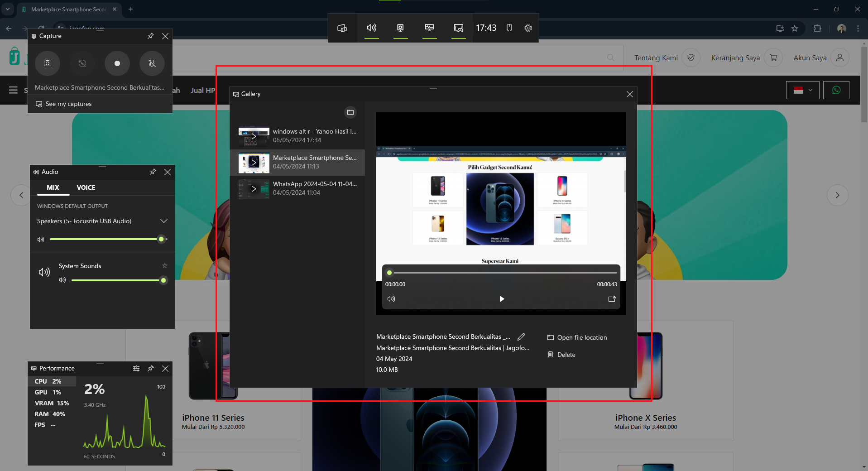Select Marketplace Smartphone capture from 04/05/2024 11:13
The width and height of the screenshot is (868, 471).
click(x=297, y=162)
